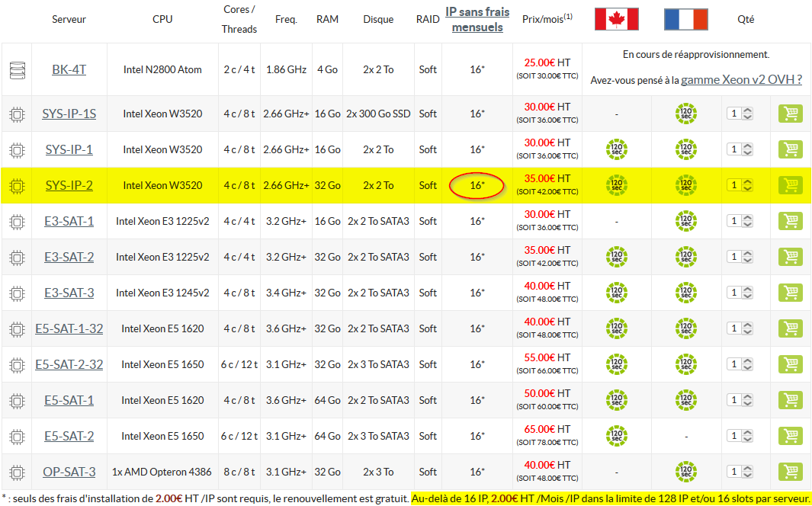Image resolution: width=812 pixels, height=506 pixels.
Task: Add E3-SAT-1 server to cart
Action: coord(790,221)
